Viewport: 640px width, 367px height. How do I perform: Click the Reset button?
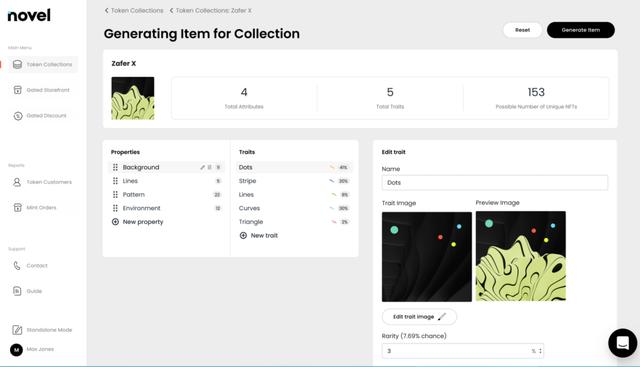point(522,30)
